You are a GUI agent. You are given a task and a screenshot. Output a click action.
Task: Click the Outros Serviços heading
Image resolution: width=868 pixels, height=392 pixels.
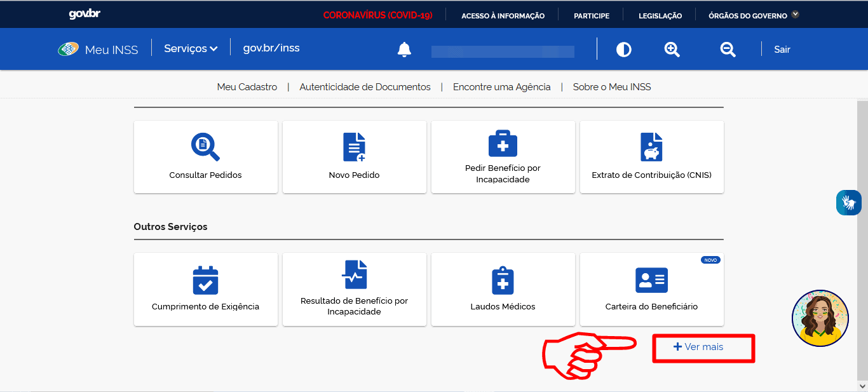pos(170,227)
